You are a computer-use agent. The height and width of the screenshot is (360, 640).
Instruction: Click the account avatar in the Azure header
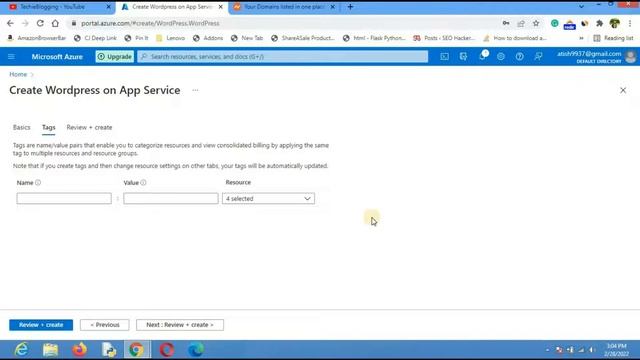[630, 56]
